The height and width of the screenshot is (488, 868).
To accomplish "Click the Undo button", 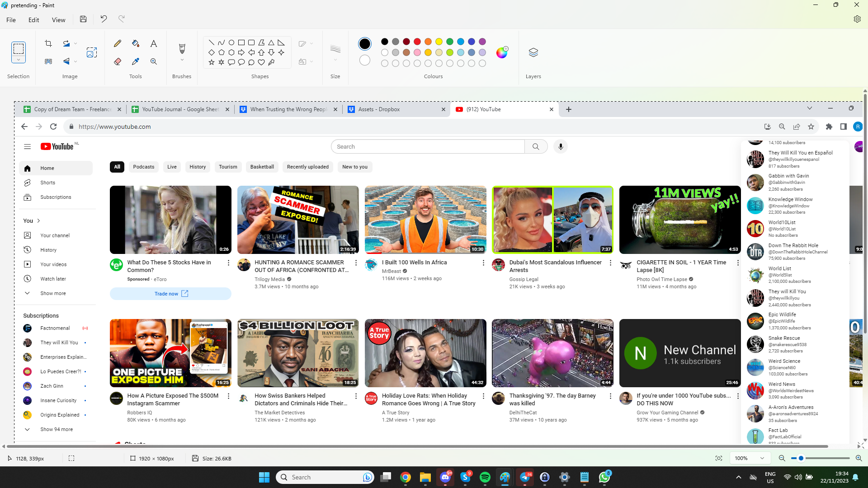I will (104, 19).
